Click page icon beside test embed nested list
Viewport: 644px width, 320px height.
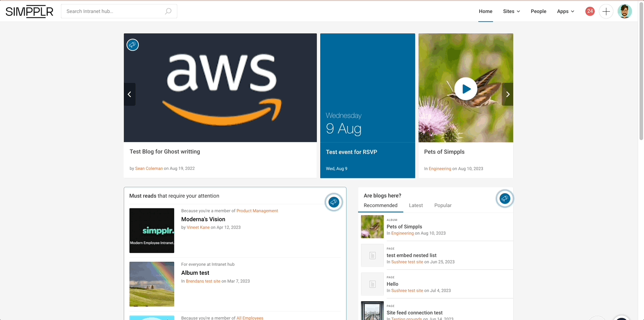(372, 255)
